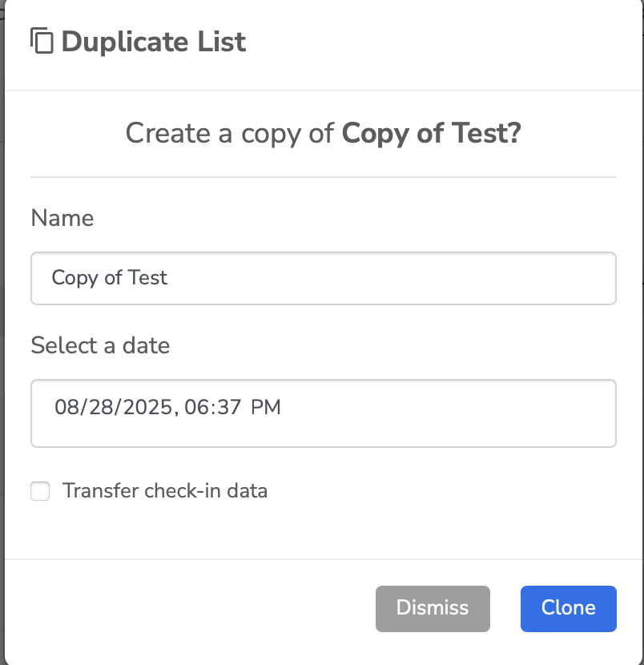Click the Select a date label

pos(100,345)
